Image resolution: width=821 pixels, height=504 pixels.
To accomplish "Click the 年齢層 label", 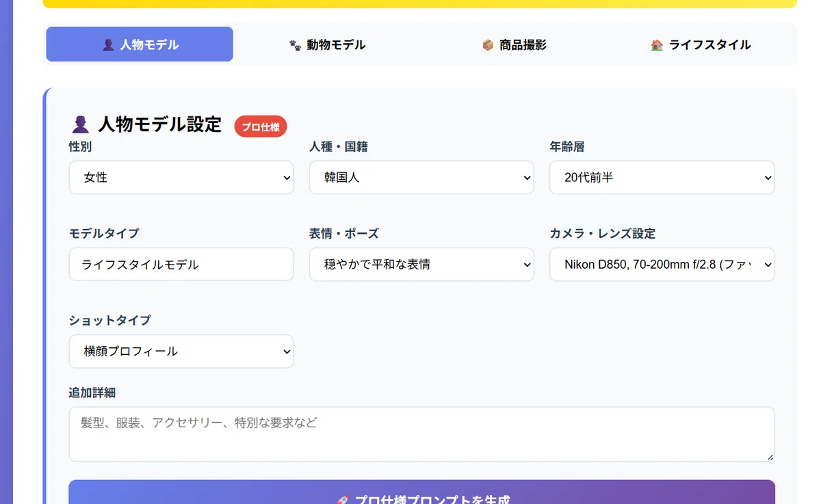I will pos(567,146).
